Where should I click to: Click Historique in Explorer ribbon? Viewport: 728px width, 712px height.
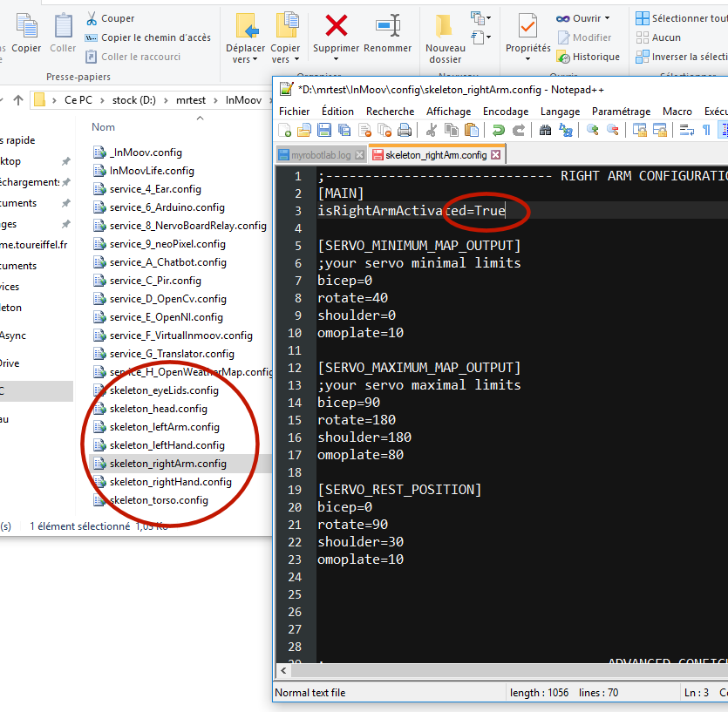point(588,57)
